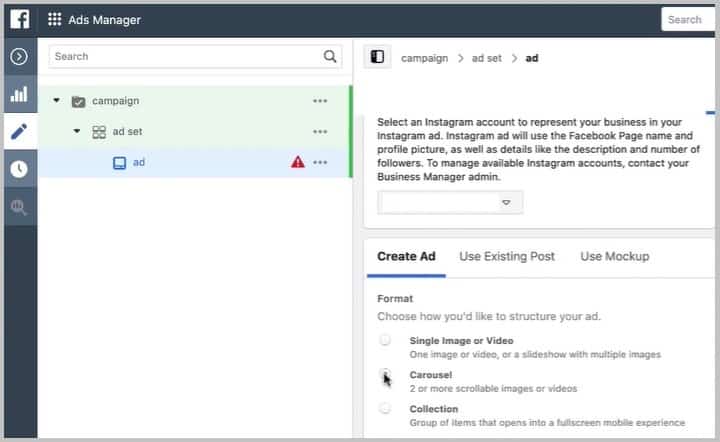Click the campaign folder icon
The height and width of the screenshot is (442, 720).
point(79,101)
